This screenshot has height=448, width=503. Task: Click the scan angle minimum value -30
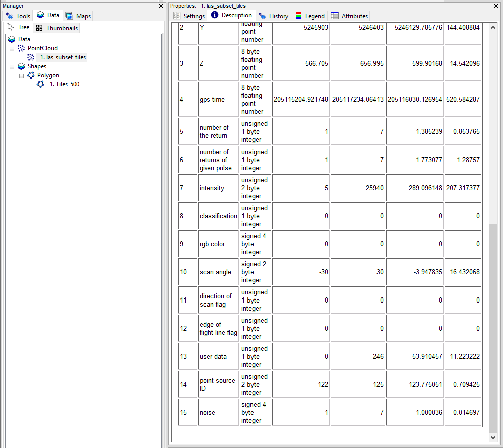pyautogui.click(x=323, y=272)
